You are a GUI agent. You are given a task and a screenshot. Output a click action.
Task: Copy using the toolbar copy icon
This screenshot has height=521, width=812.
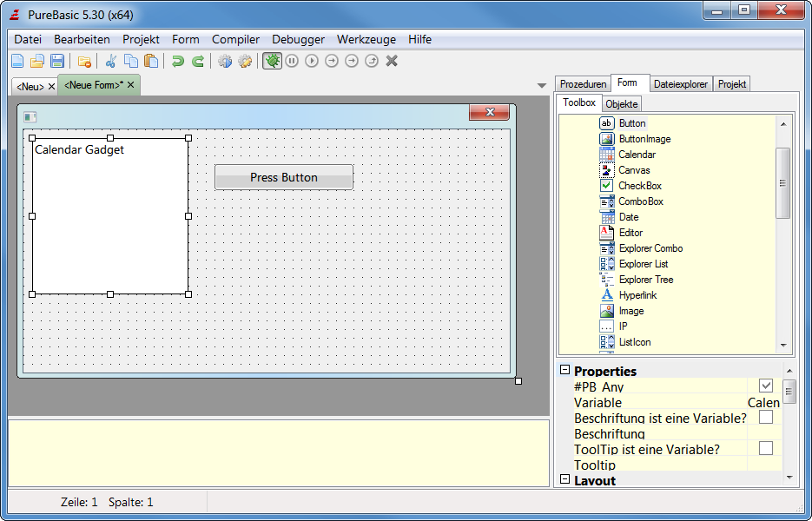(x=131, y=61)
